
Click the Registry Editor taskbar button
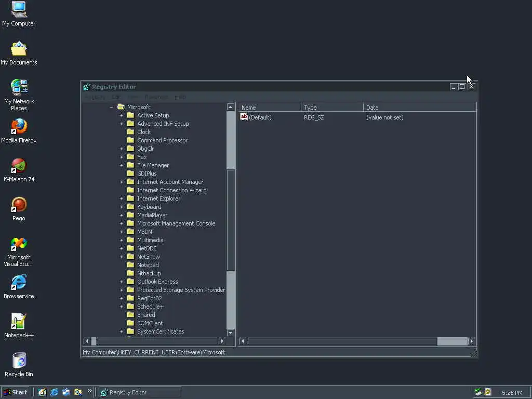click(x=140, y=392)
